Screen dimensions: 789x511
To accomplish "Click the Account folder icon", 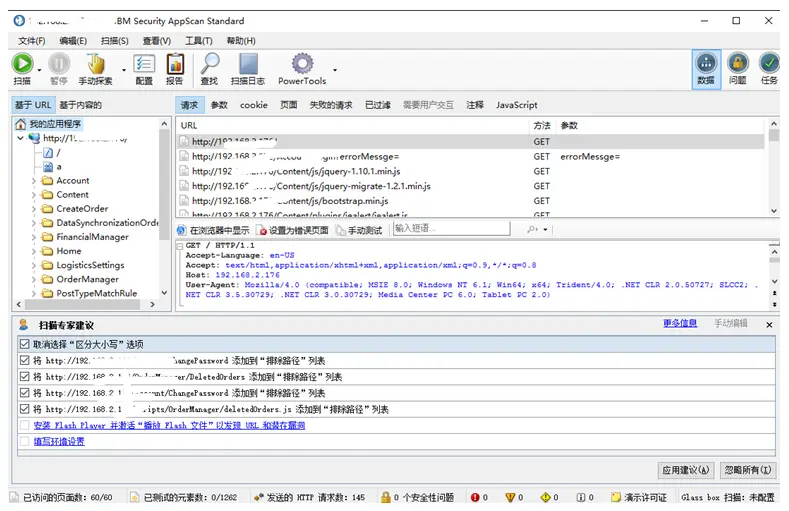I will click(47, 181).
